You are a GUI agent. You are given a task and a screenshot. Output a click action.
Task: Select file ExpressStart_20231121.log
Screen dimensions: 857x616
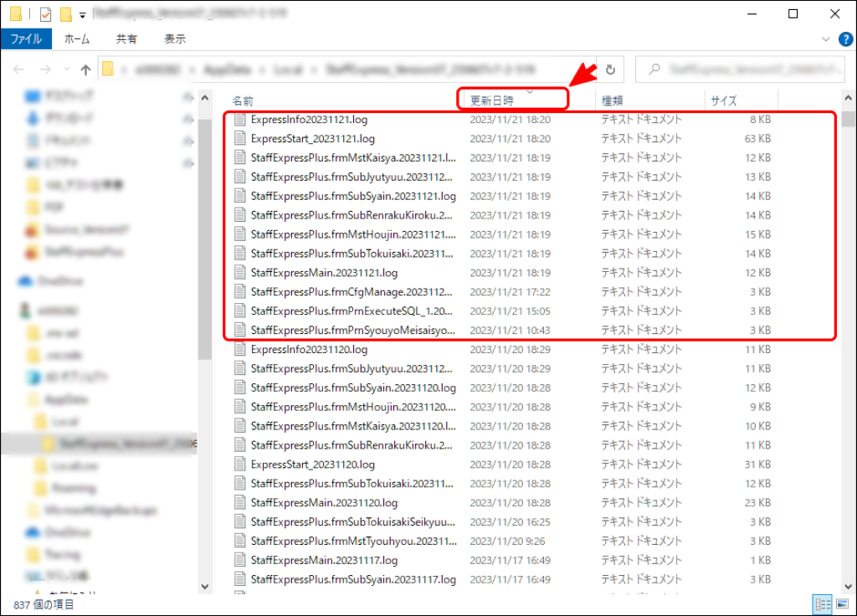pyautogui.click(x=313, y=138)
